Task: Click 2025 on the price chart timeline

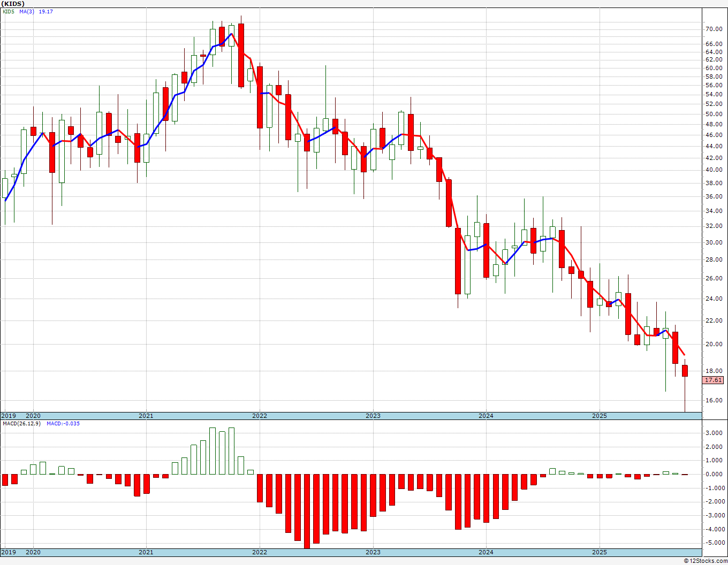Action: 600,416
